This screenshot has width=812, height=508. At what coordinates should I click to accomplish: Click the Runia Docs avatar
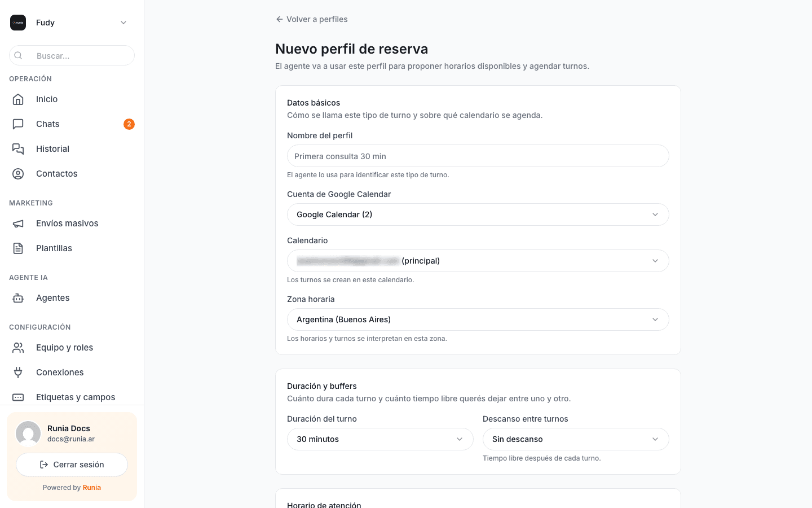[28, 433]
